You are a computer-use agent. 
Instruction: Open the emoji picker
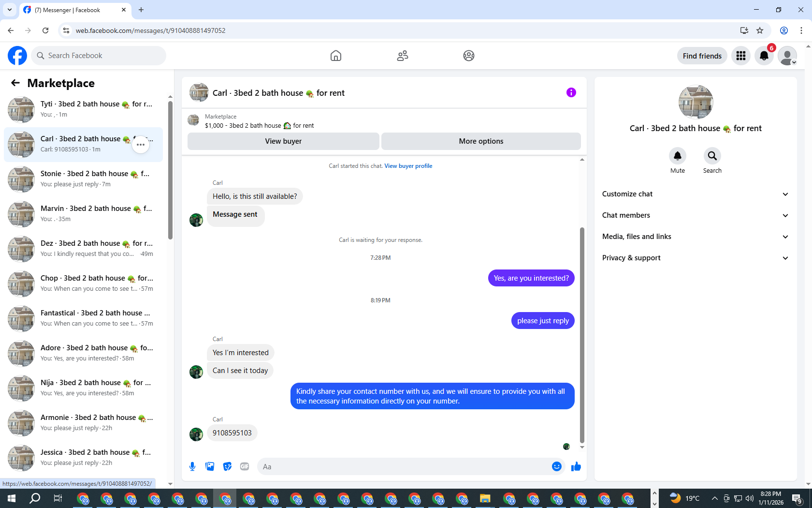(557, 466)
